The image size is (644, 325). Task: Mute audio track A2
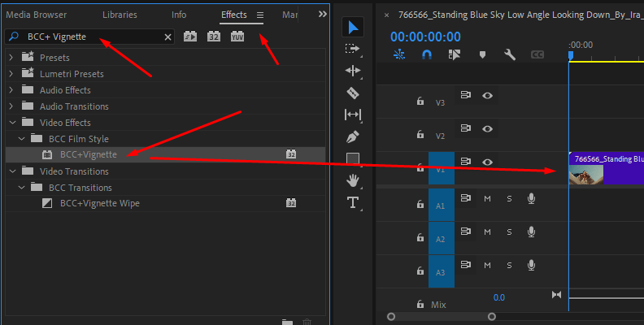click(x=487, y=232)
